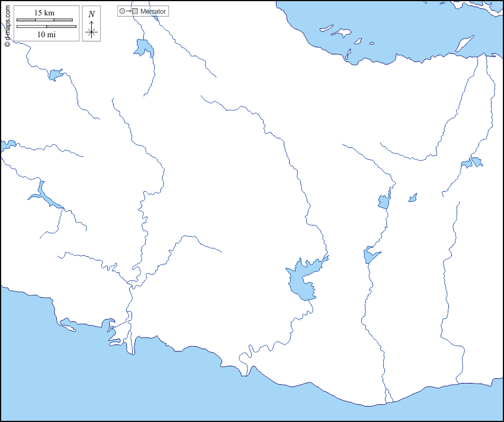
Task: Click the small lake below the scale box
Action: pos(55,75)
